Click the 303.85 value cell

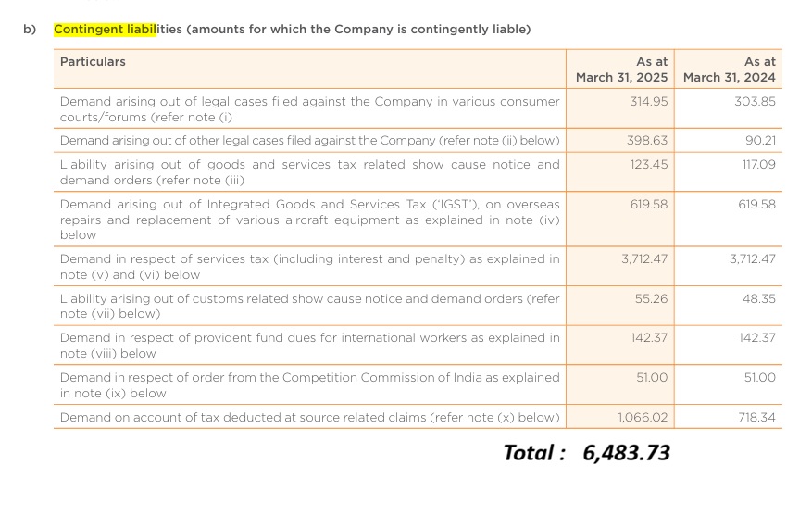755,101
